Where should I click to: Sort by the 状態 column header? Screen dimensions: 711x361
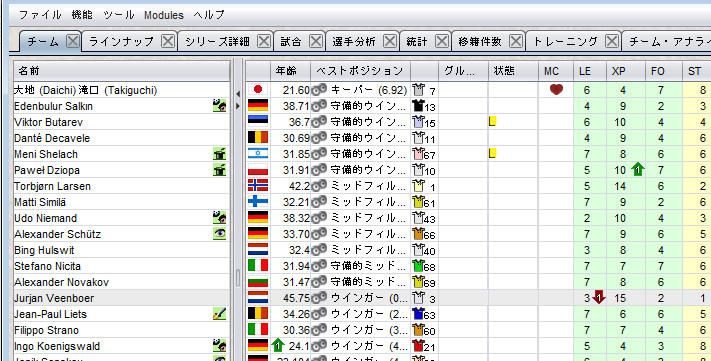pyautogui.click(x=513, y=71)
